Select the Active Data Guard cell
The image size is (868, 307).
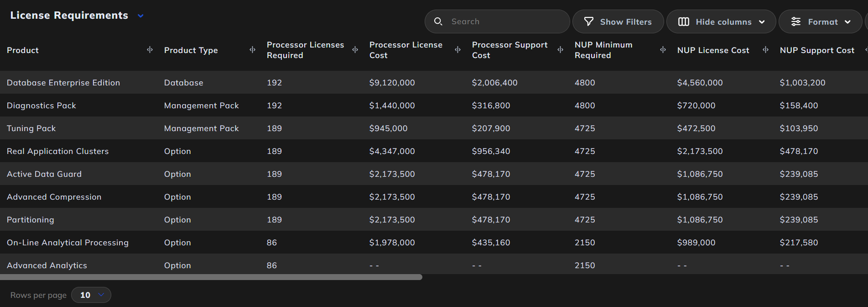44,174
